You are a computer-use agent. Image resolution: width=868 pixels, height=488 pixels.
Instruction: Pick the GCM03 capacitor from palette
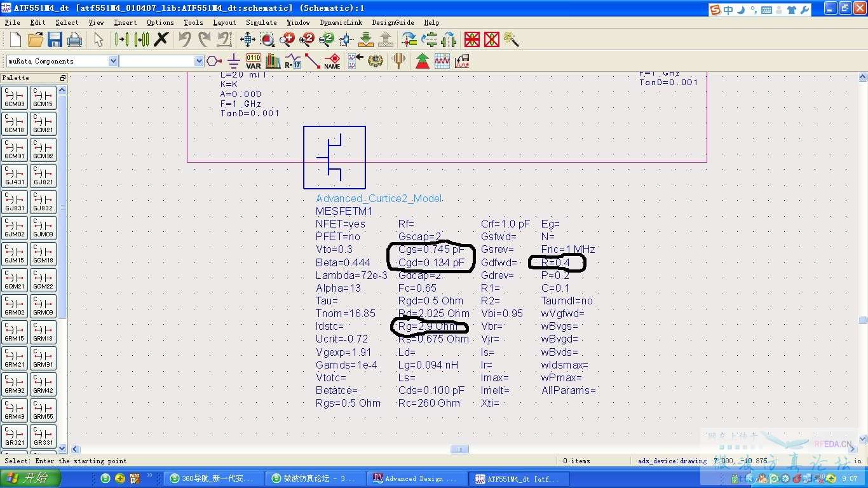(x=15, y=98)
